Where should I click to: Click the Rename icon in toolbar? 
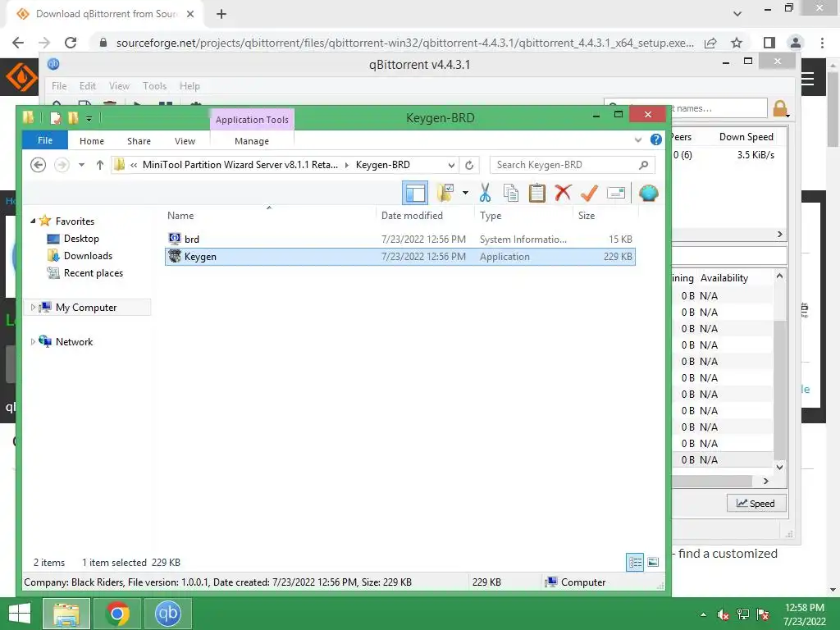[616, 193]
